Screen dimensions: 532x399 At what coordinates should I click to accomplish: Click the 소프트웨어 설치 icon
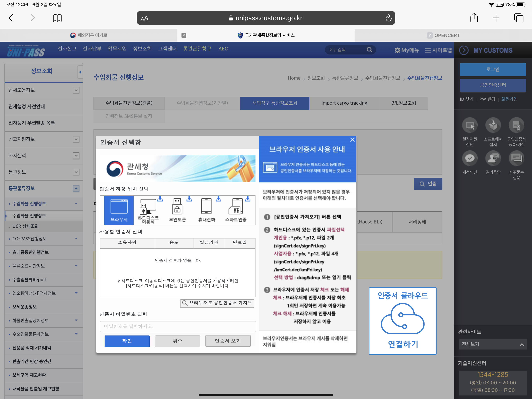[x=493, y=125]
